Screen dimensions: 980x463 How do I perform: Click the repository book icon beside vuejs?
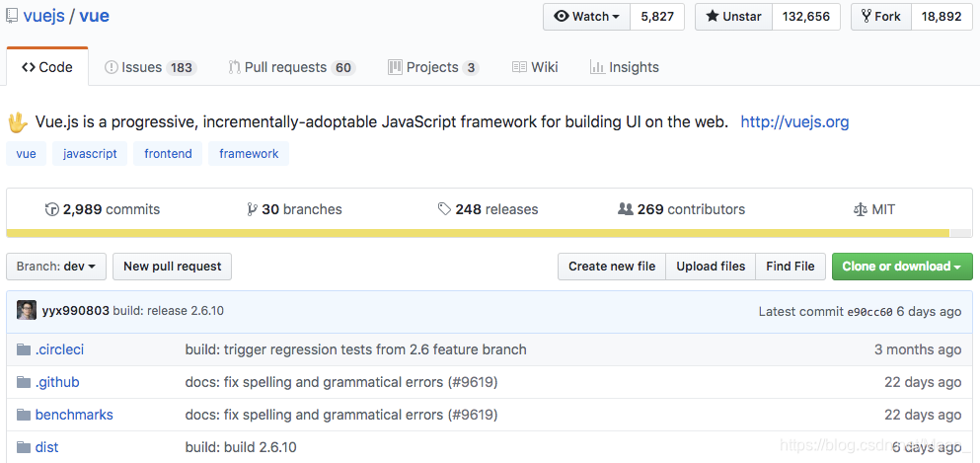[x=12, y=16]
